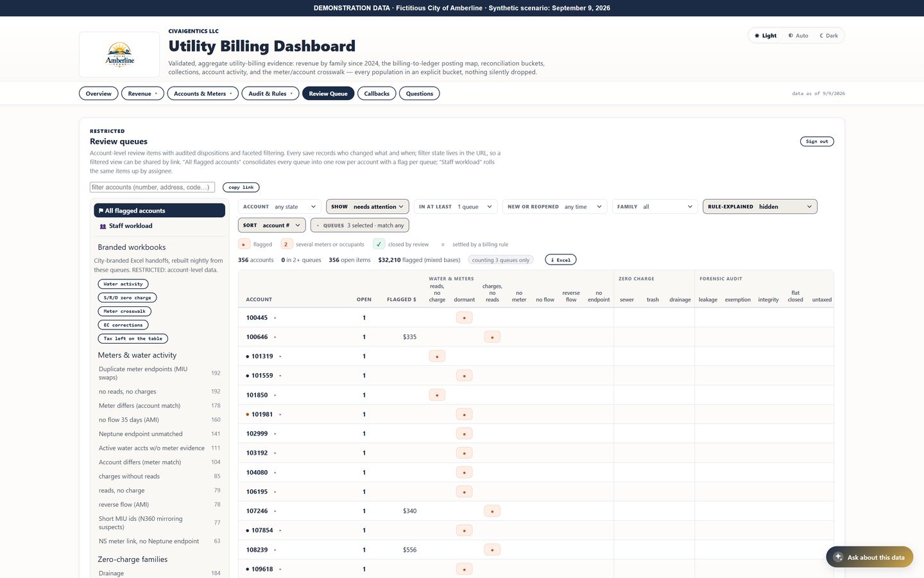Screen dimensions: 924x578
Task: Download the S/R/D zero charge workbook
Action: 127,297
